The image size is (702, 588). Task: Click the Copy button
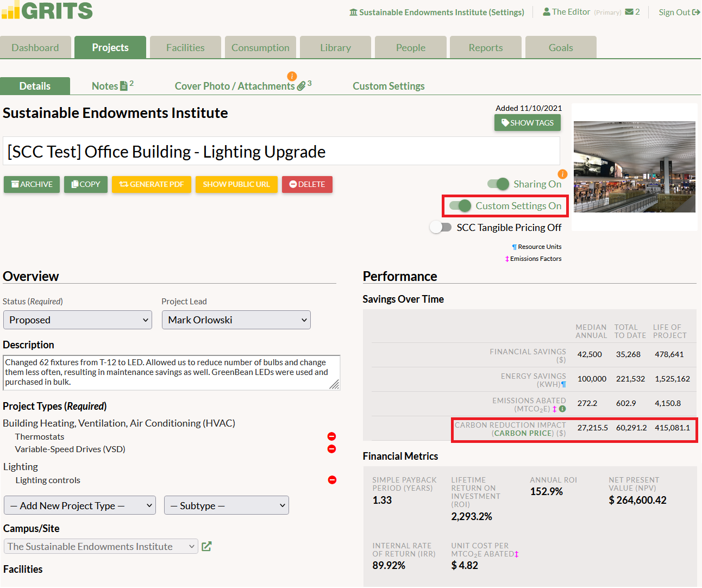86,184
